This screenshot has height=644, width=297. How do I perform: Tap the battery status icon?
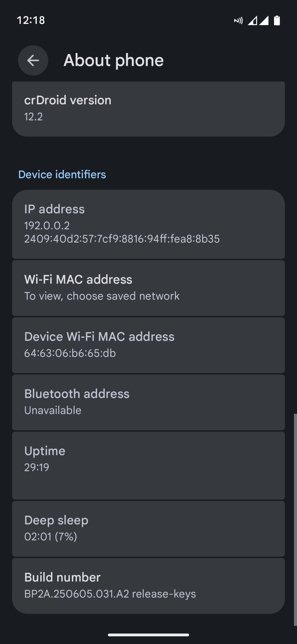[x=277, y=21]
